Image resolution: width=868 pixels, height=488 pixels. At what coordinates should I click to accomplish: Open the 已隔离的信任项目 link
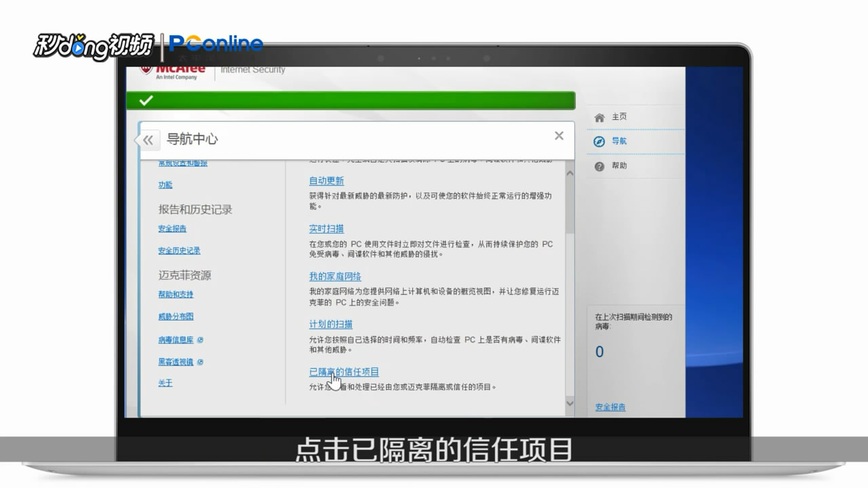point(344,372)
